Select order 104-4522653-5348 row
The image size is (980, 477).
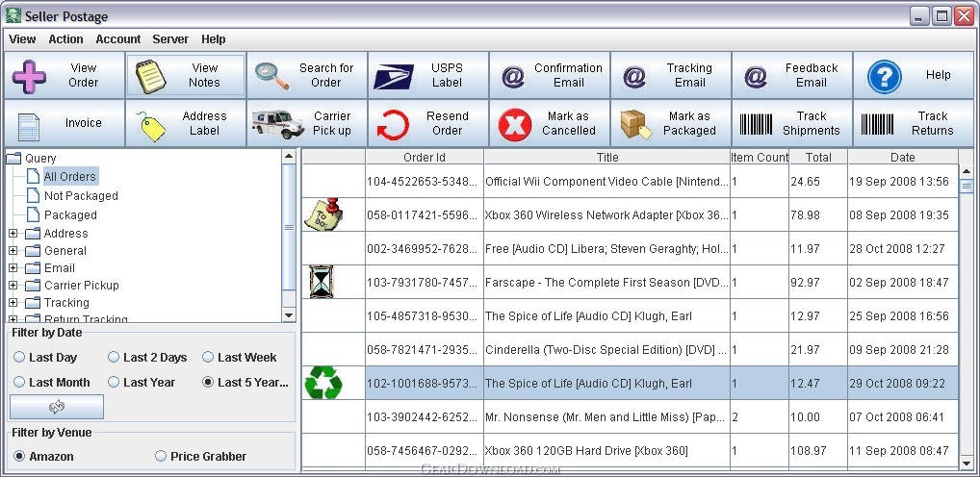click(630, 182)
